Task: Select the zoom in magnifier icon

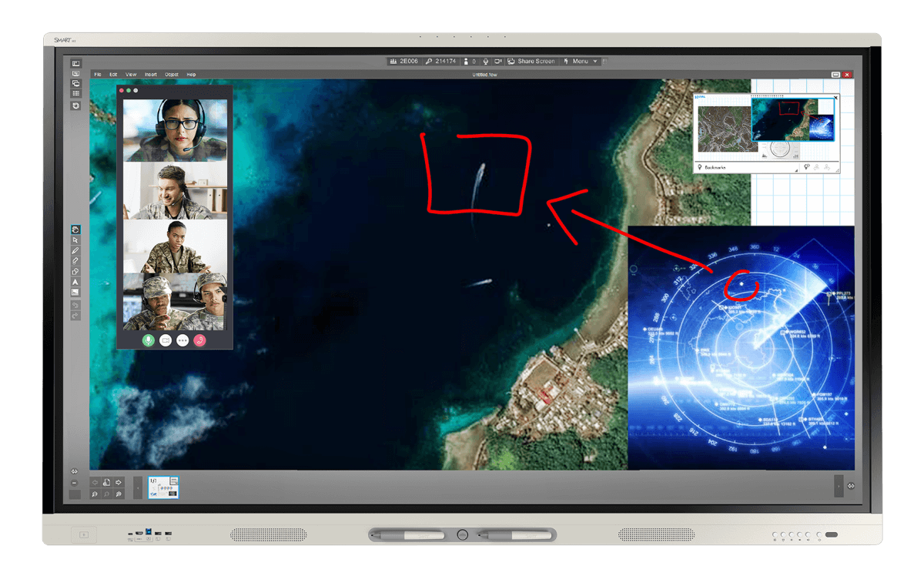Action: coord(118,494)
